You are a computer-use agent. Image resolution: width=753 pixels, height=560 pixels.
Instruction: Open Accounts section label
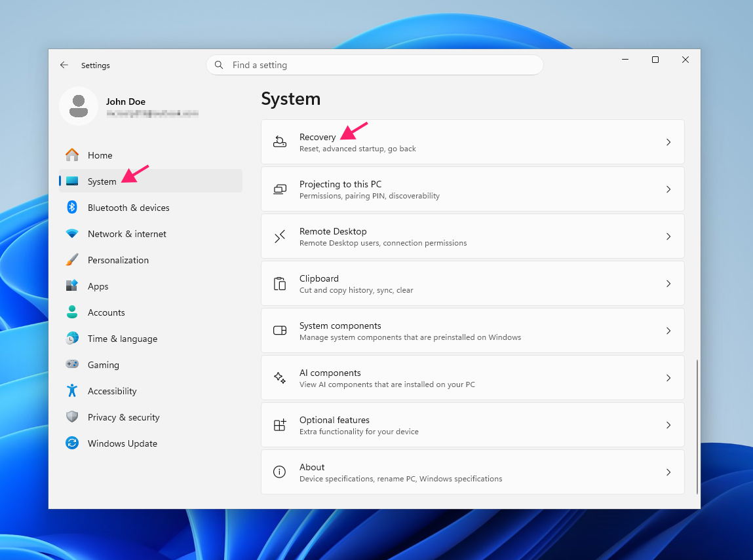point(106,312)
